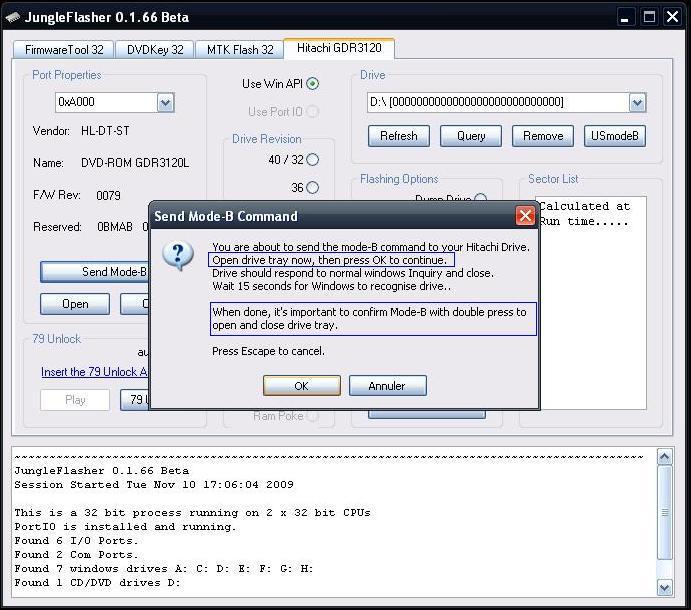The image size is (691, 610).
Task: Click the Open tray button
Action: [75, 304]
